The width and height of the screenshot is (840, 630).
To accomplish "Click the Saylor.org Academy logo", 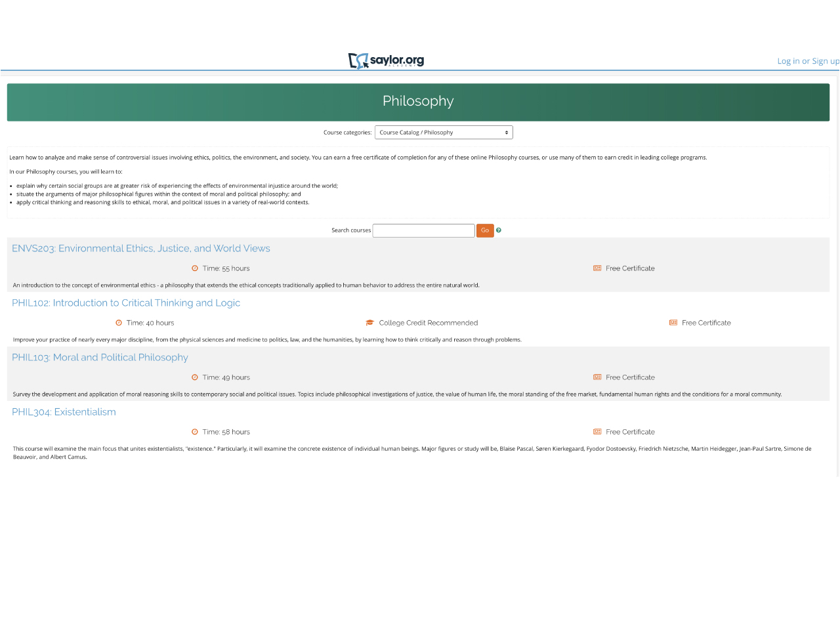I will (386, 60).
